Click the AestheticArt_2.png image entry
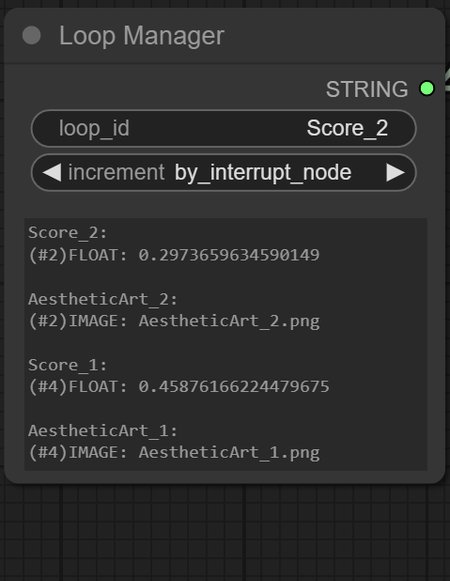 174,321
